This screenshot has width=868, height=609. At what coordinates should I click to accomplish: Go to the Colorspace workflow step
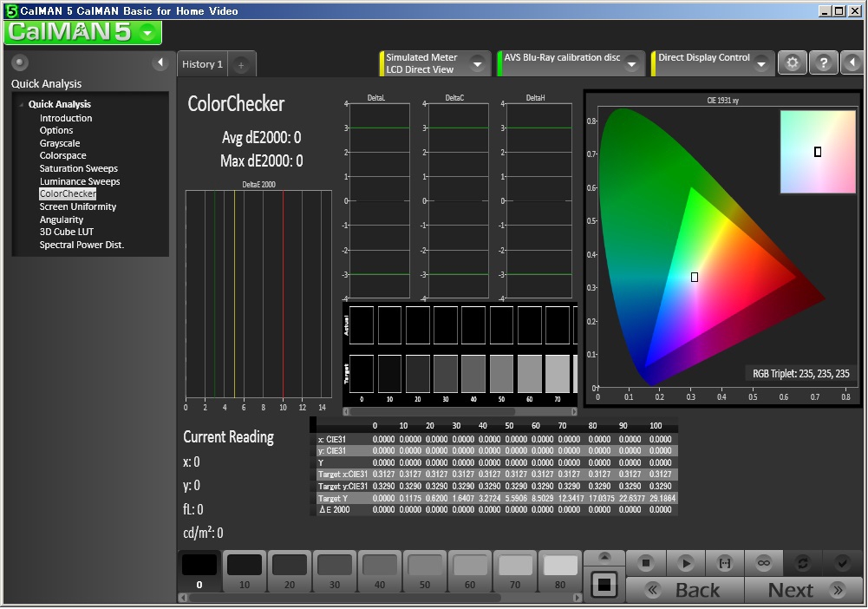(63, 155)
